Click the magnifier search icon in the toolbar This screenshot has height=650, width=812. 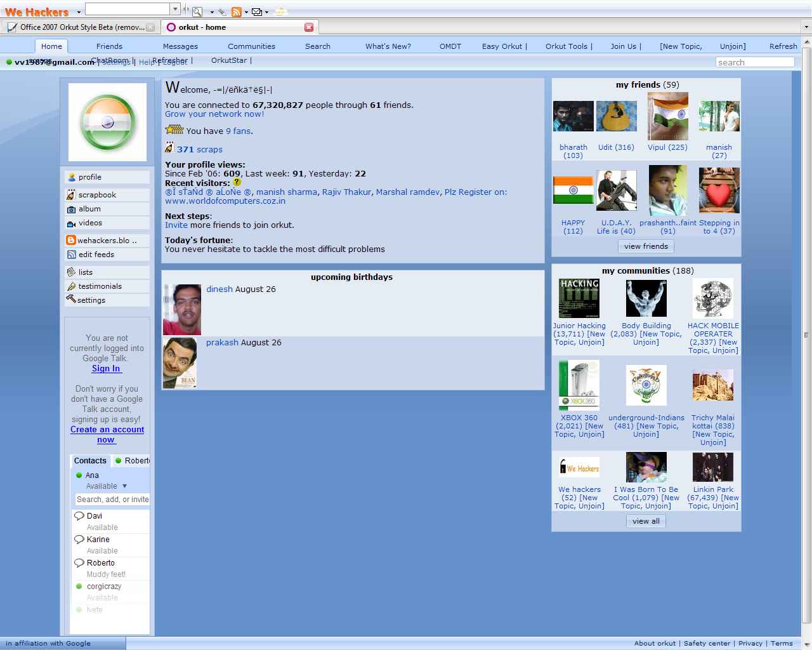pyautogui.click(x=197, y=11)
